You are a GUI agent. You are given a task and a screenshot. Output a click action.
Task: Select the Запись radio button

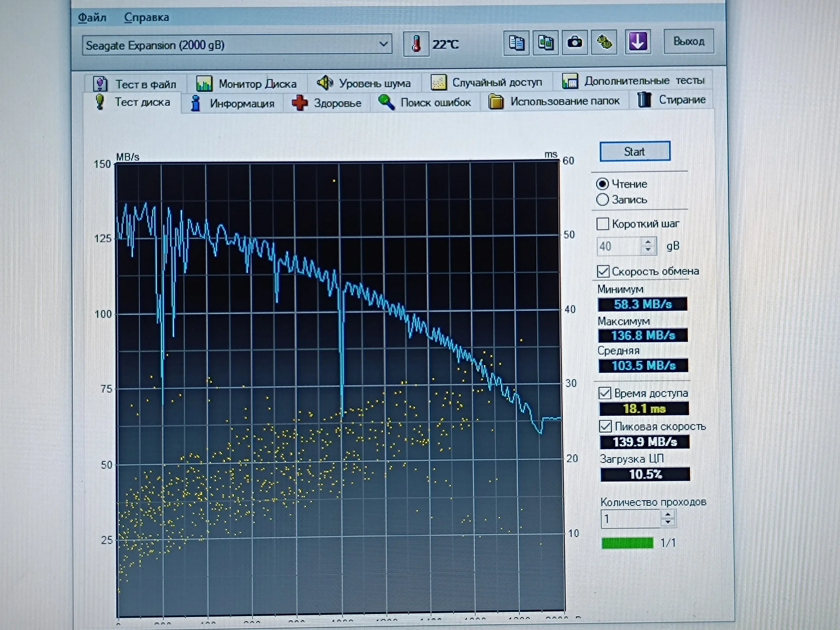(602, 199)
